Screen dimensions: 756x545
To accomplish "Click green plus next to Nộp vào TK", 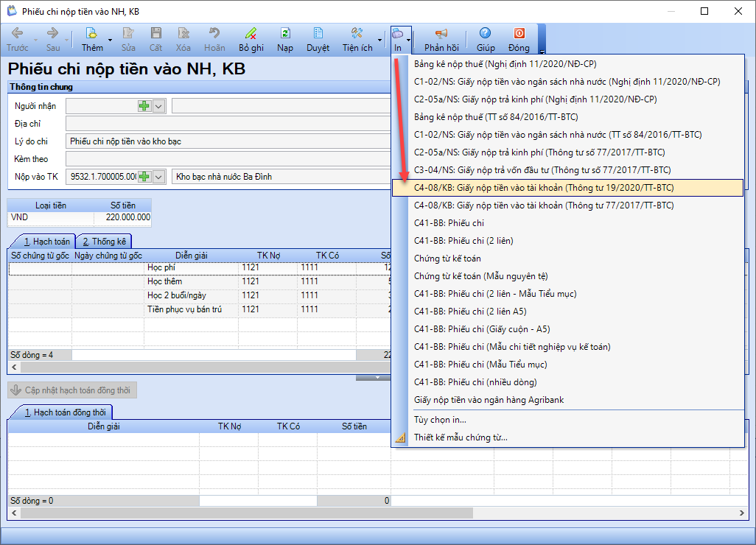I will tap(144, 177).
